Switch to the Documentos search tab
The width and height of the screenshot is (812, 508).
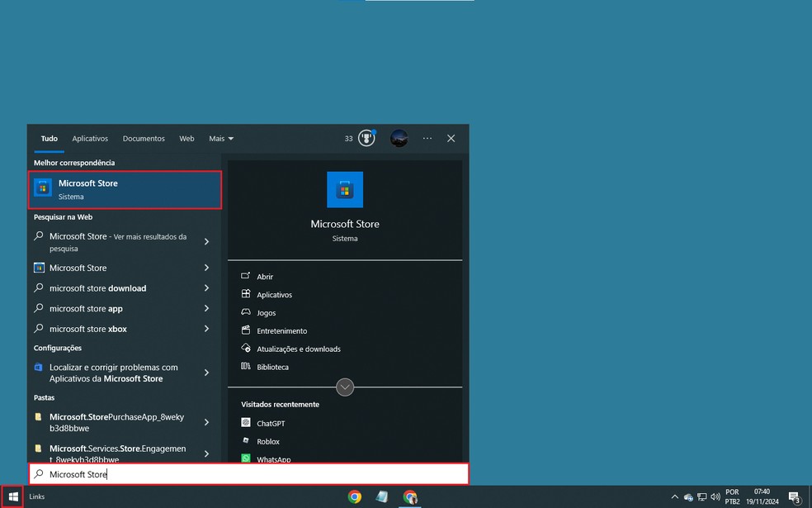tap(144, 138)
